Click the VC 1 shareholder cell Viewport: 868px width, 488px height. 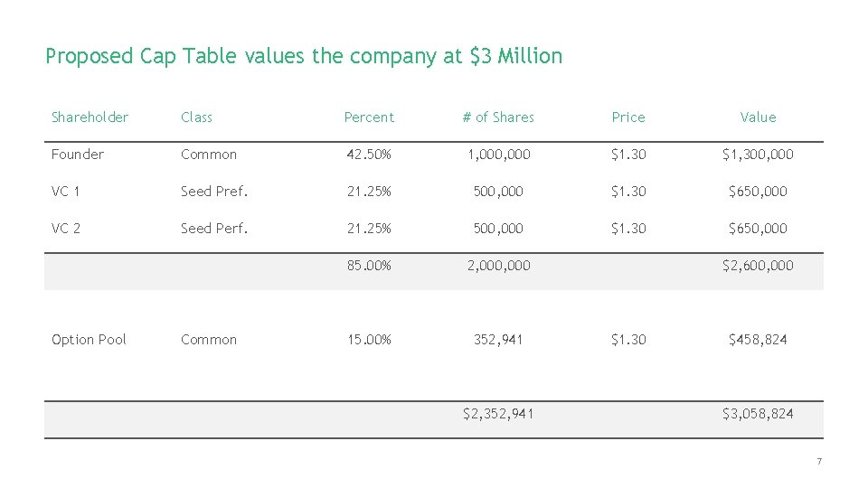click(66, 192)
